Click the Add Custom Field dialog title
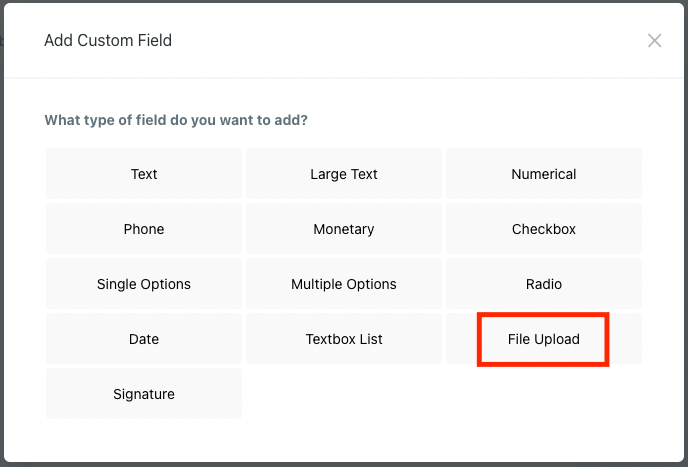This screenshot has width=688, height=467. [x=108, y=41]
